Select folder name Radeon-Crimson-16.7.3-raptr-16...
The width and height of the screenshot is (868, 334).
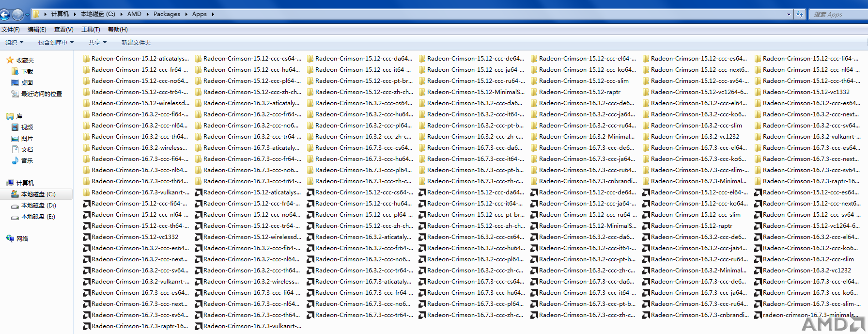[811, 181]
